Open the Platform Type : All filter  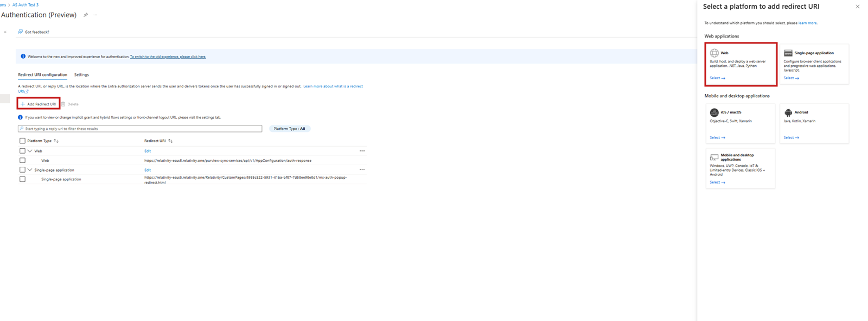[290, 129]
